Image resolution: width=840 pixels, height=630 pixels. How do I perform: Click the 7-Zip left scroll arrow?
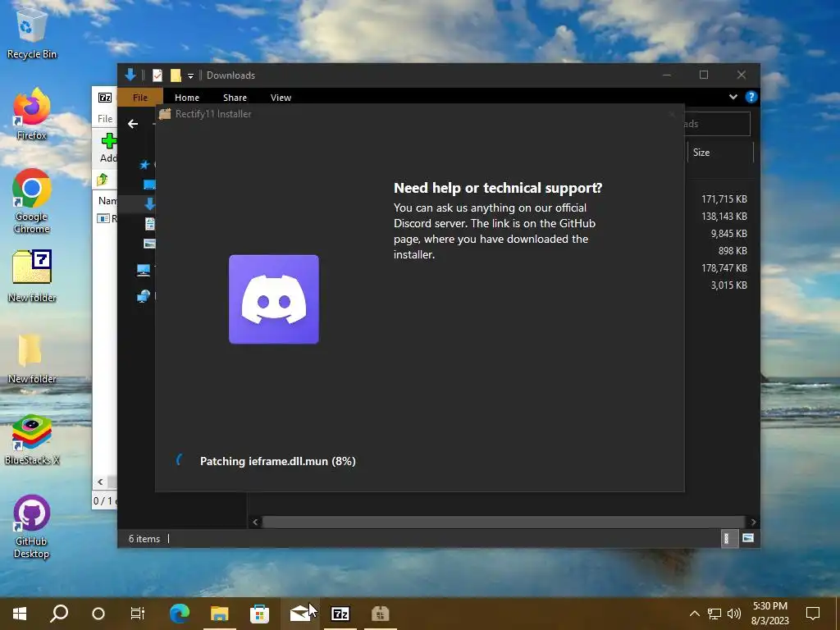pos(100,482)
